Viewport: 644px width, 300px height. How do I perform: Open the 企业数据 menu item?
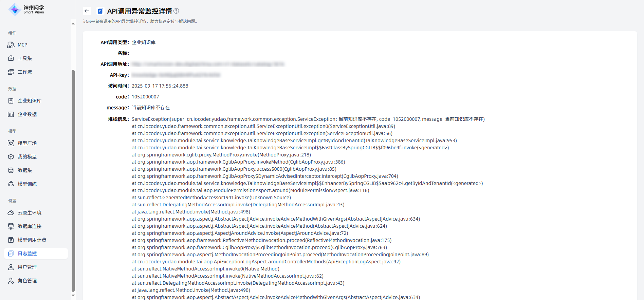27,114
